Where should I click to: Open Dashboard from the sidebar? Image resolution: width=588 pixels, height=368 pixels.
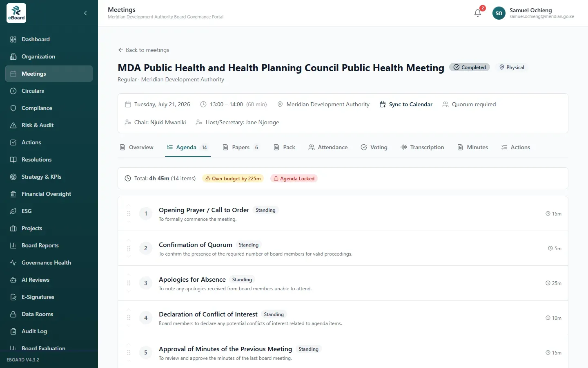[x=49, y=39]
